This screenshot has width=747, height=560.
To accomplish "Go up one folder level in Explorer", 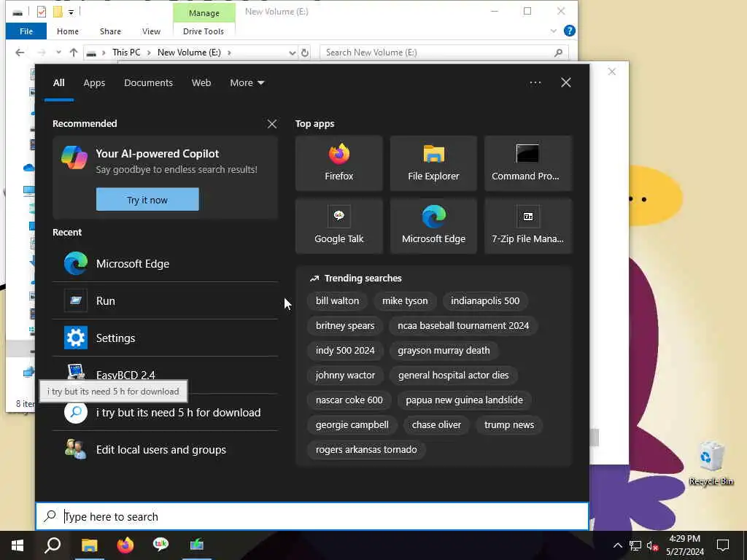I will pyautogui.click(x=74, y=52).
